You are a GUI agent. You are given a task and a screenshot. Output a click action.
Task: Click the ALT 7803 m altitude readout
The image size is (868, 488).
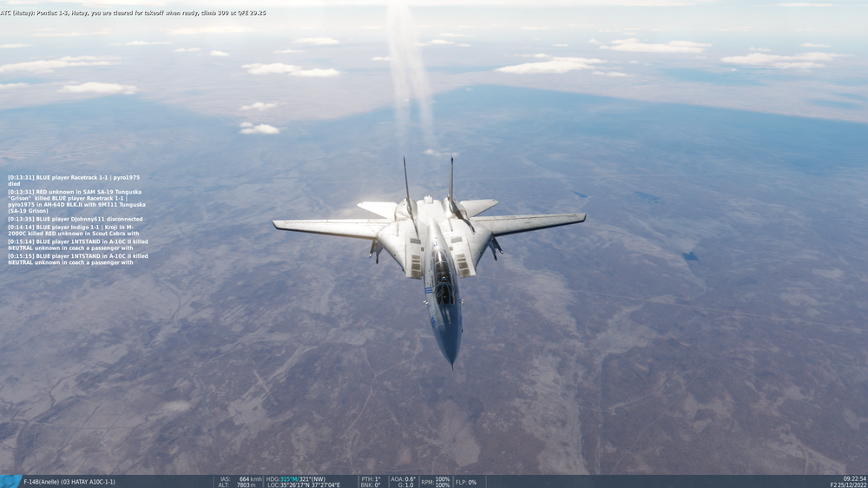tap(238, 485)
